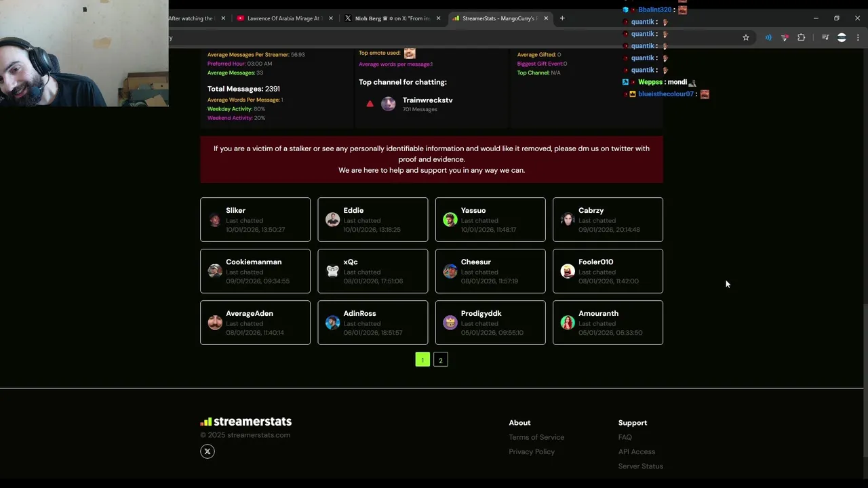Viewport: 868px width, 488px height.
Task: Open the Yassuo streamer card
Action: pos(490,220)
